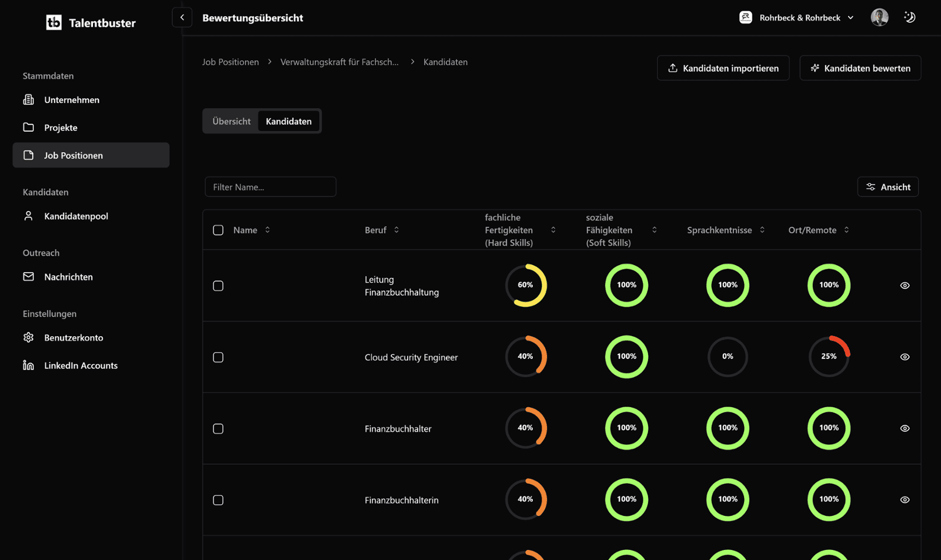Click the Talentbuster logo icon
The height and width of the screenshot is (560, 941).
pos(54,23)
